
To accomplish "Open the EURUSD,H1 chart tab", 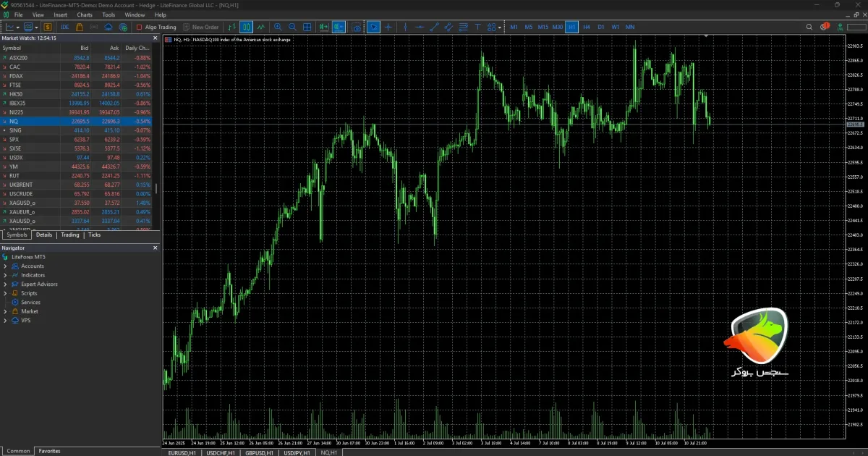I will (x=182, y=452).
